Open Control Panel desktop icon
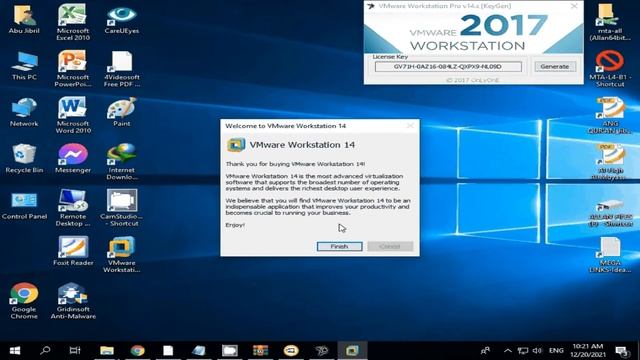The width and height of the screenshot is (640, 360). [x=24, y=205]
